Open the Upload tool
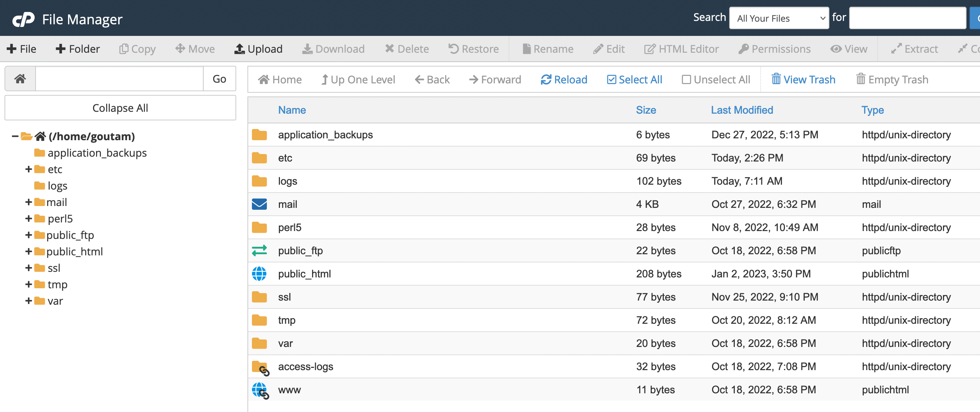The image size is (980, 412). [x=258, y=49]
